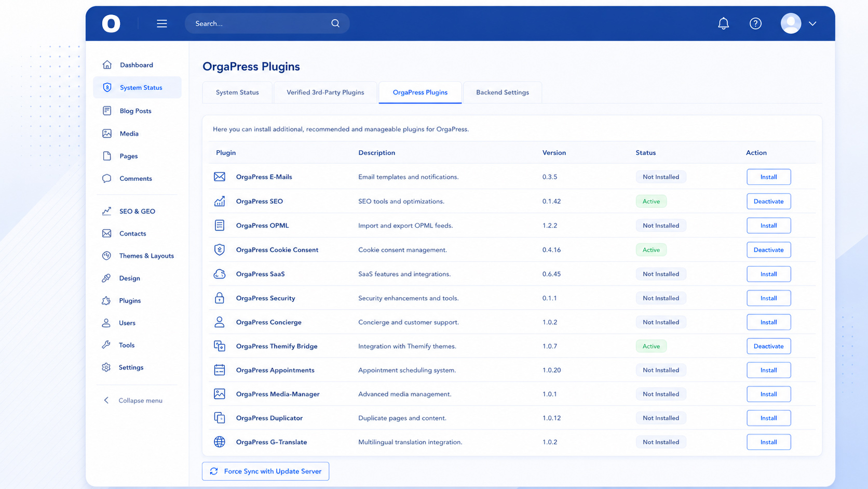The width and height of the screenshot is (868, 489).
Task: Click the Plugin column header
Action: 226,153
